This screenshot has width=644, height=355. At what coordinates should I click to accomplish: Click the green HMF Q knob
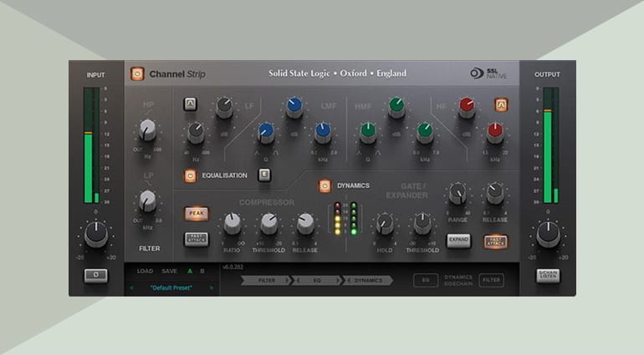tap(368, 132)
